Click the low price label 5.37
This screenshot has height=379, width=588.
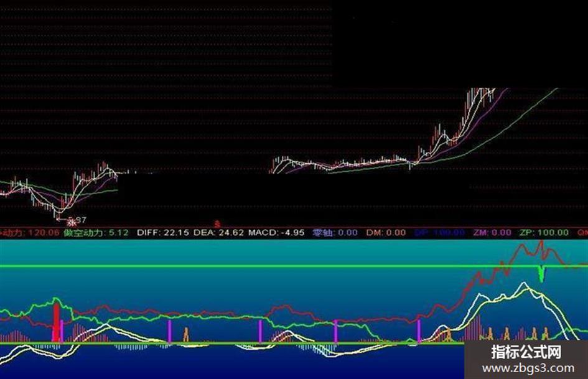[x=78, y=220]
